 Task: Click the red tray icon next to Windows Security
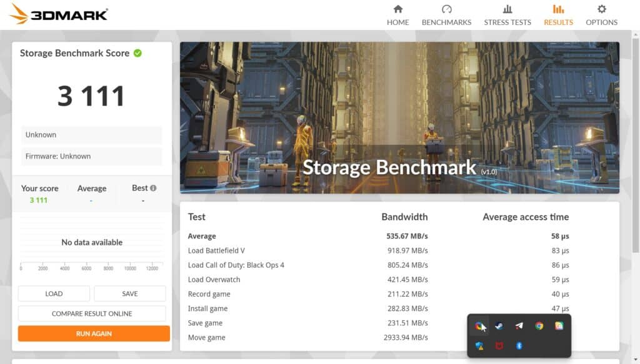tap(499, 346)
